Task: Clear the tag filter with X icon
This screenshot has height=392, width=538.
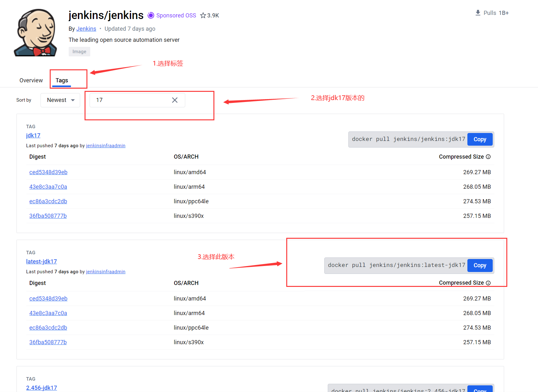Action: (x=175, y=100)
